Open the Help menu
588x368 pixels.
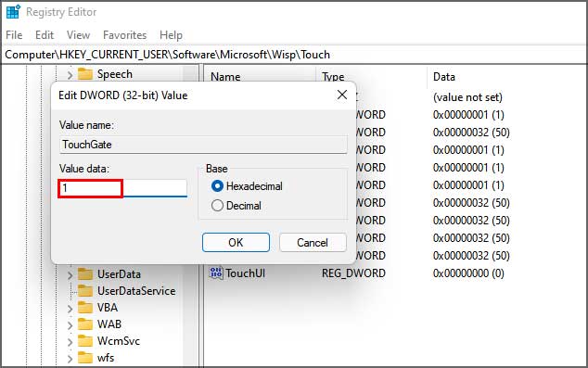tap(171, 35)
